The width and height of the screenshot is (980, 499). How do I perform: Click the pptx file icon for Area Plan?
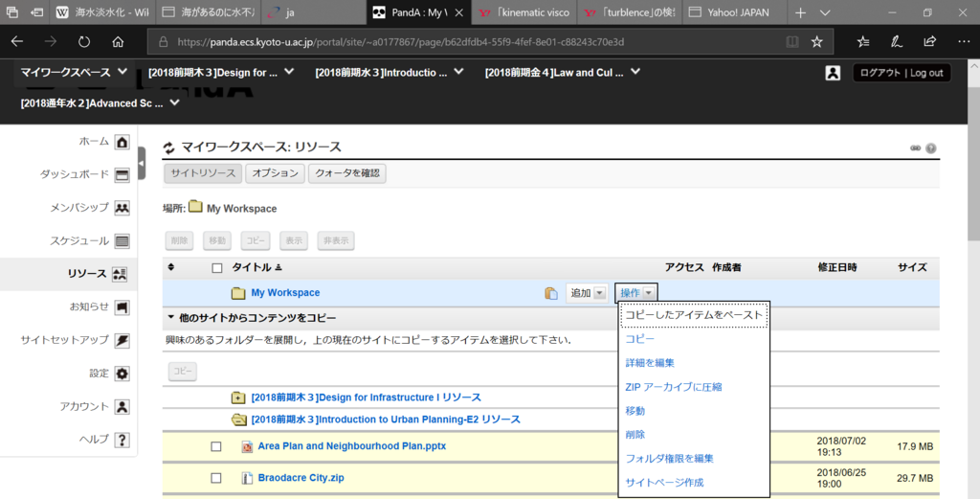click(247, 446)
